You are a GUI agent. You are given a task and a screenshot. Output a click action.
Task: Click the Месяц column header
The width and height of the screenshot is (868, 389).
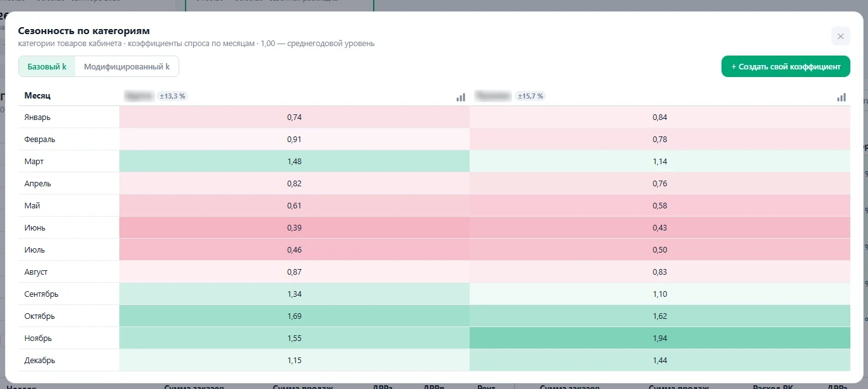[x=38, y=96]
